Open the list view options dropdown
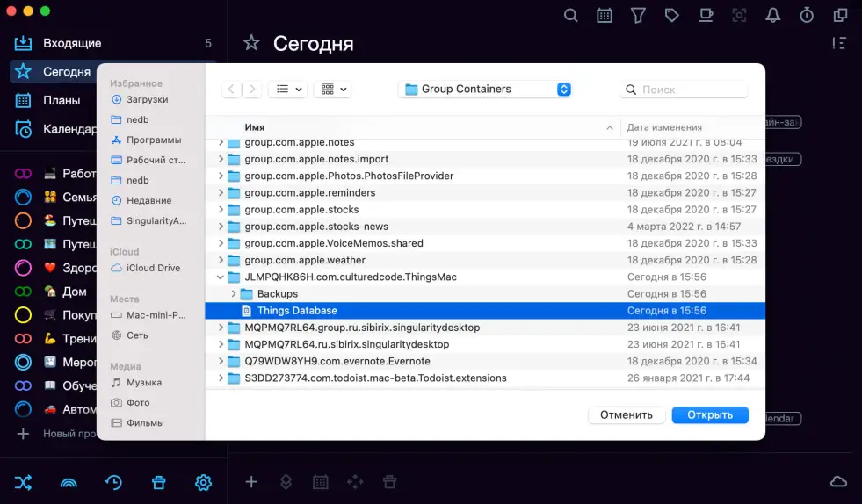862x504 pixels. [286, 90]
